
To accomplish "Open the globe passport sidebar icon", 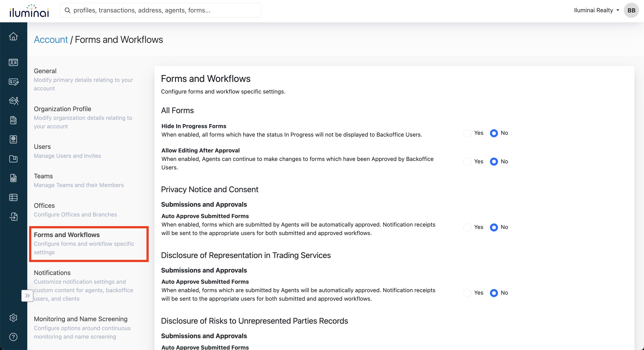I will tap(13, 139).
